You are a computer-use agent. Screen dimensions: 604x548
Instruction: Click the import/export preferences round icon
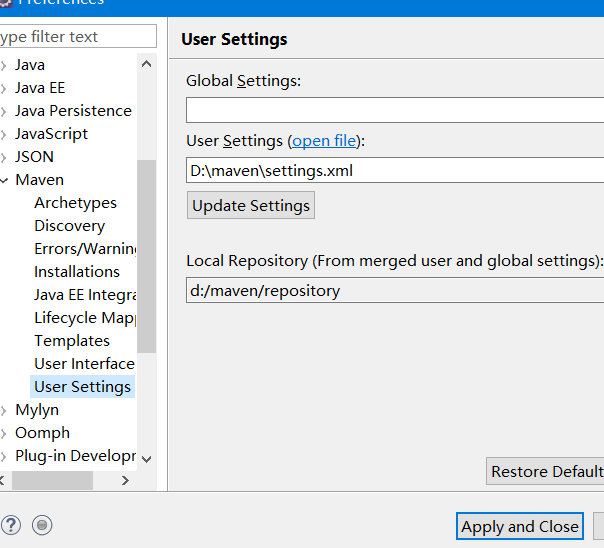pyautogui.click(x=42, y=525)
